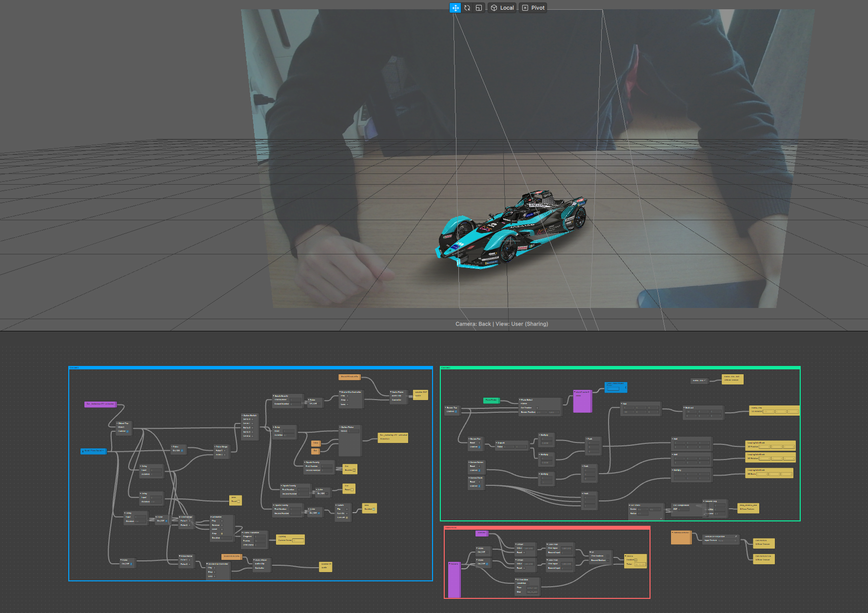Select the yellow LoopingAnimBlock 3D Rotation node
Screen dimensions: 868x613
pyautogui.click(x=770, y=457)
